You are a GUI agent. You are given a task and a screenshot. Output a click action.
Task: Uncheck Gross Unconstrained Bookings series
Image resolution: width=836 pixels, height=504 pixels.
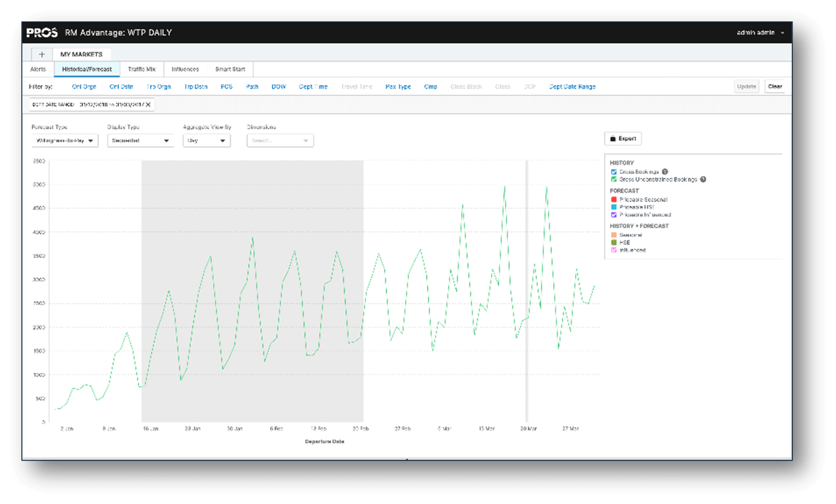click(x=613, y=180)
